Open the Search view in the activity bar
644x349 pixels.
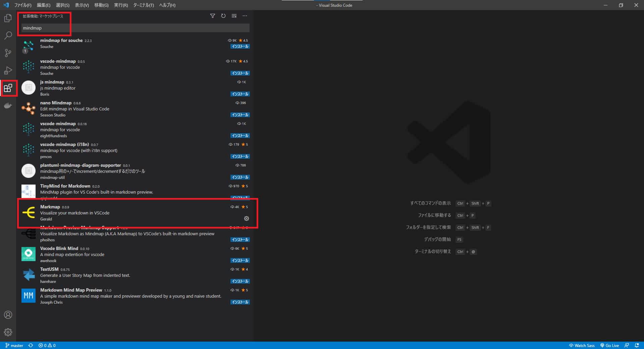coord(8,36)
